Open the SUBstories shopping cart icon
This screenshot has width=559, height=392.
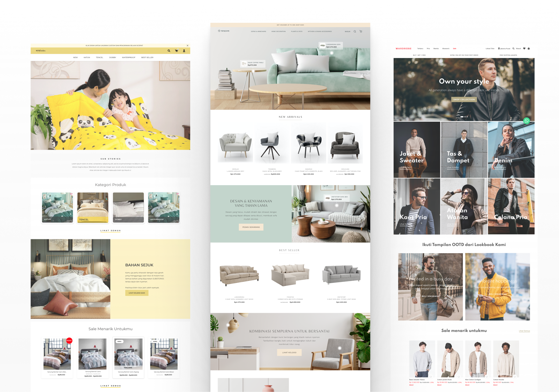tap(176, 51)
